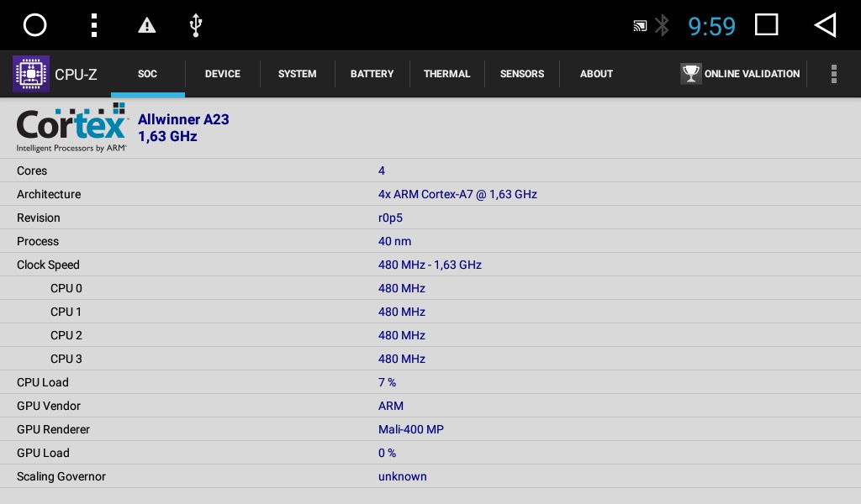The height and width of the screenshot is (504, 861).
Task: Tap the 40 nm value
Action: point(395,241)
